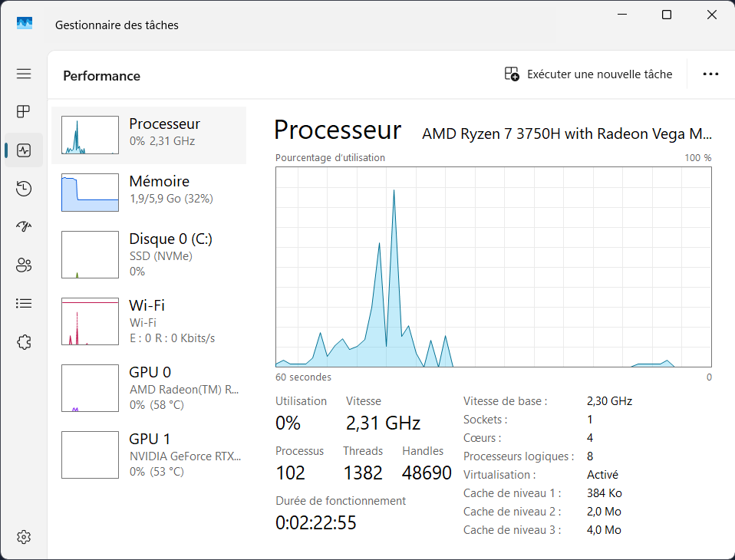Open App history via the clock icon

tap(23, 188)
